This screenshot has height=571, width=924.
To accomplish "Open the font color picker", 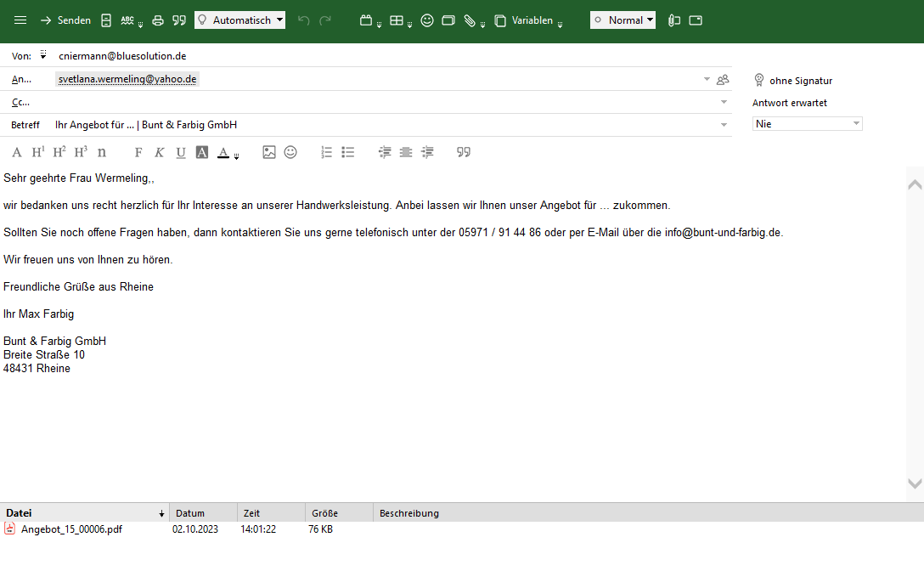I will point(223,152).
